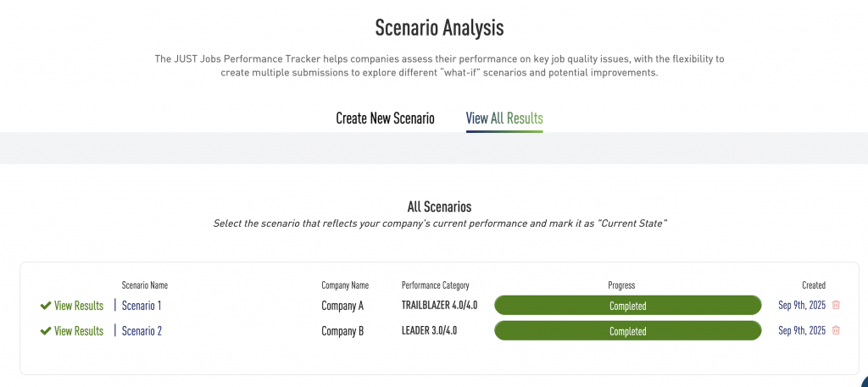Click the Completed progress bar for Company A

[628, 305]
